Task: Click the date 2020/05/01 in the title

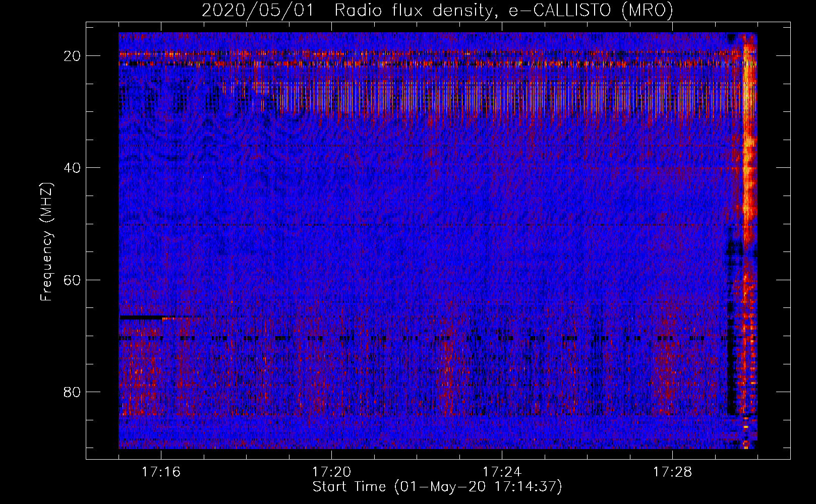Action: coord(257,11)
